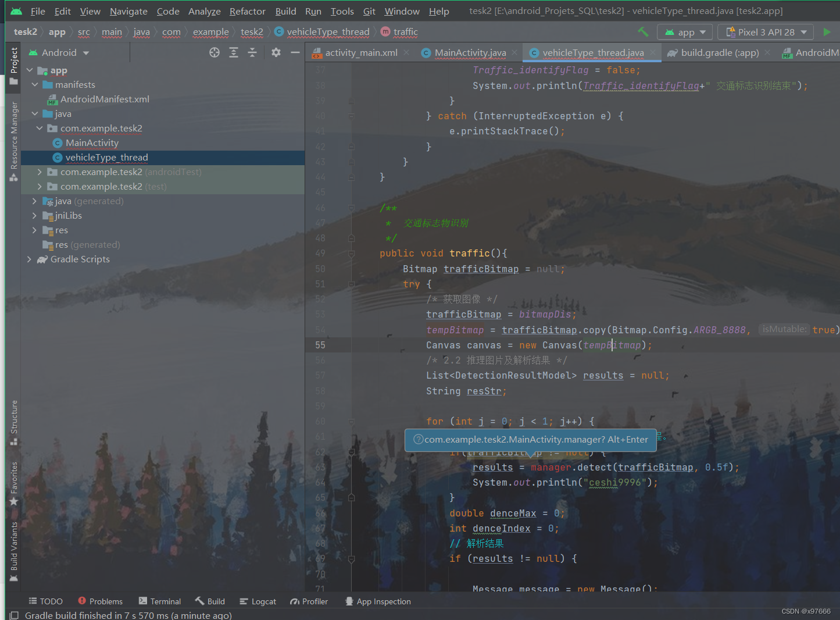Screen dimensions: 840x620
Task: Place cursor on line 60 for loop
Action: point(510,422)
